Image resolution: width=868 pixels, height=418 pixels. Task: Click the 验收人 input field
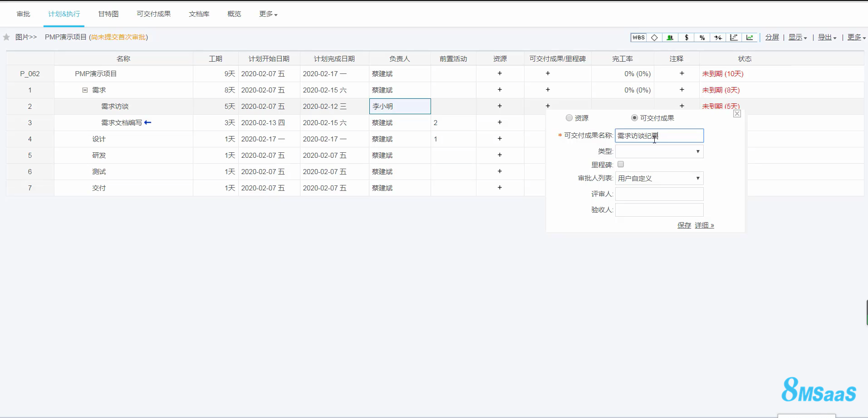[x=659, y=210]
